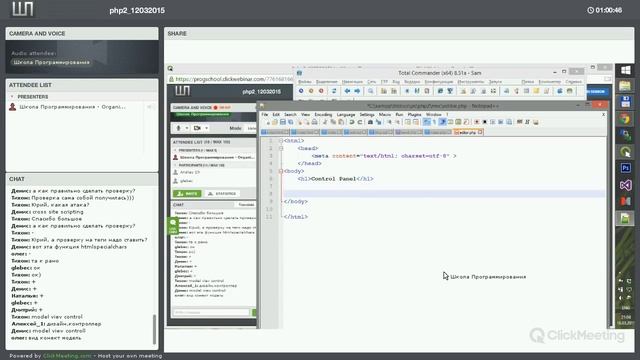Screen dimensions: 640x360
Task: Click Total Commander refresh arrows icon
Action: coord(334,91)
